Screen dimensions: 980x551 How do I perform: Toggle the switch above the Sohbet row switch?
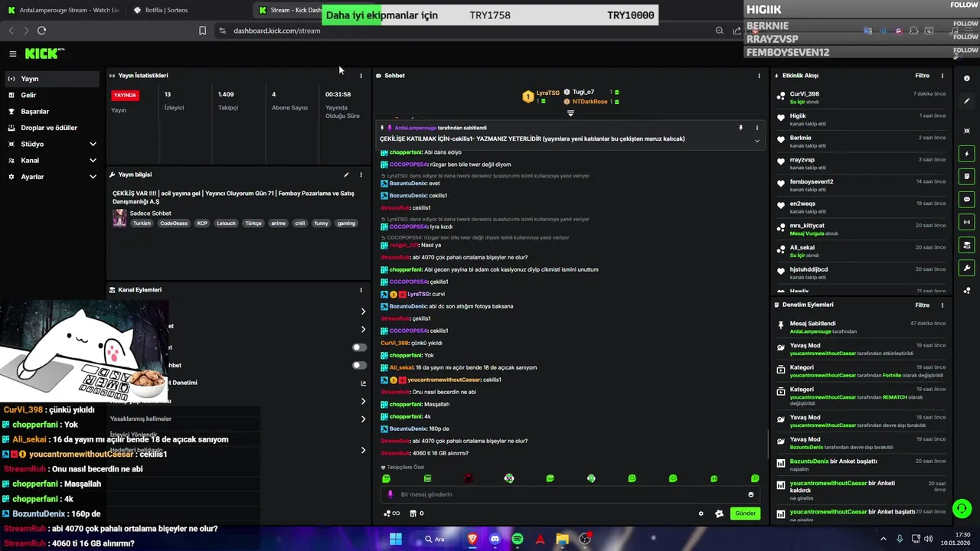(359, 347)
